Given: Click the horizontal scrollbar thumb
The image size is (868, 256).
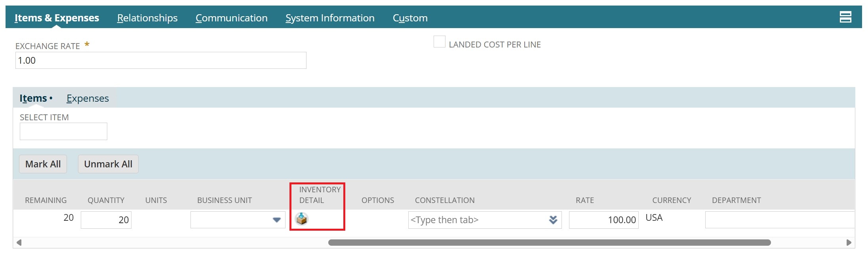Looking at the screenshot, I should point(549,243).
